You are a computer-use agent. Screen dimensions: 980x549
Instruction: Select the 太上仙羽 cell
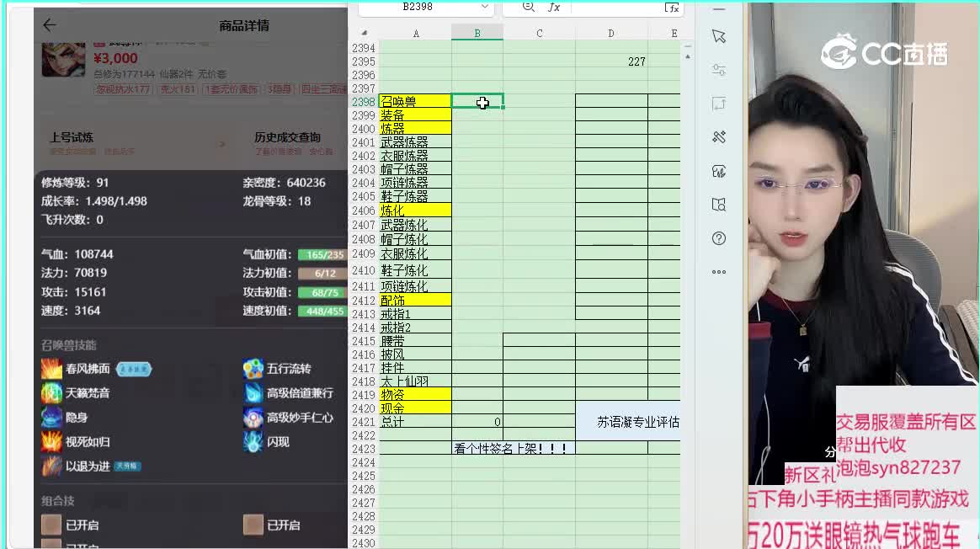click(415, 381)
